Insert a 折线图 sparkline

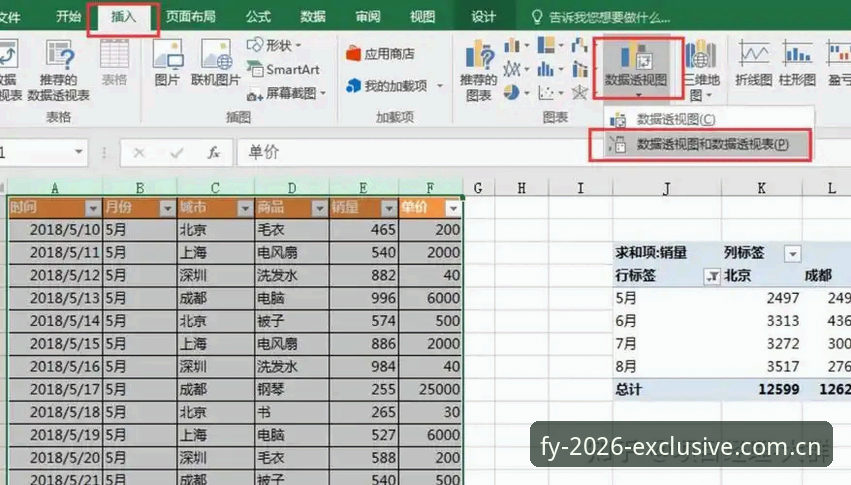coord(754,64)
